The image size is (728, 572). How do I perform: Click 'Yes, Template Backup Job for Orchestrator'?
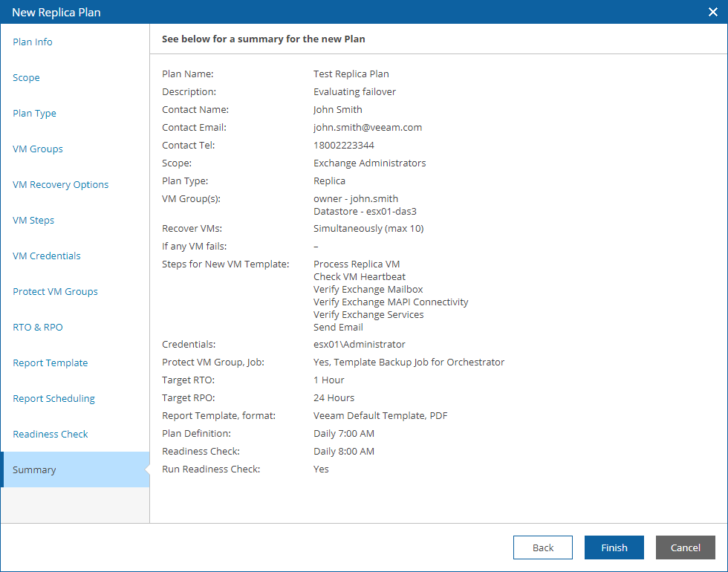pyautogui.click(x=409, y=363)
